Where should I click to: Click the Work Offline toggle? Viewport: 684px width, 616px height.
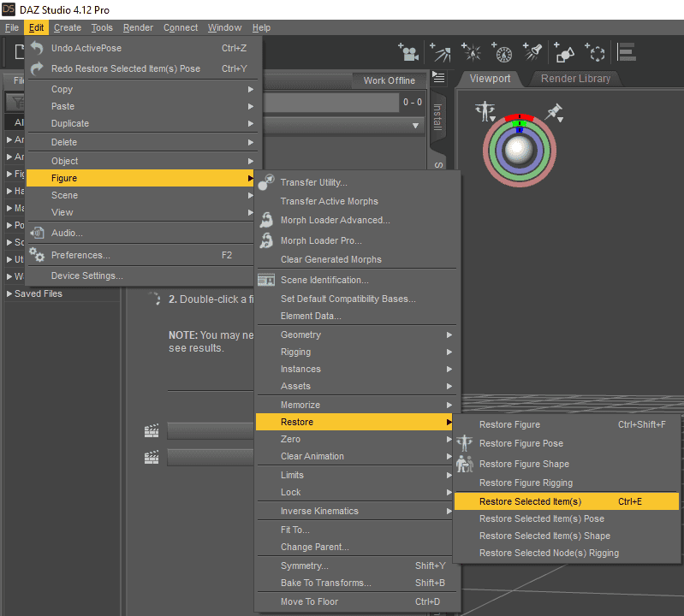[x=389, y=80]
